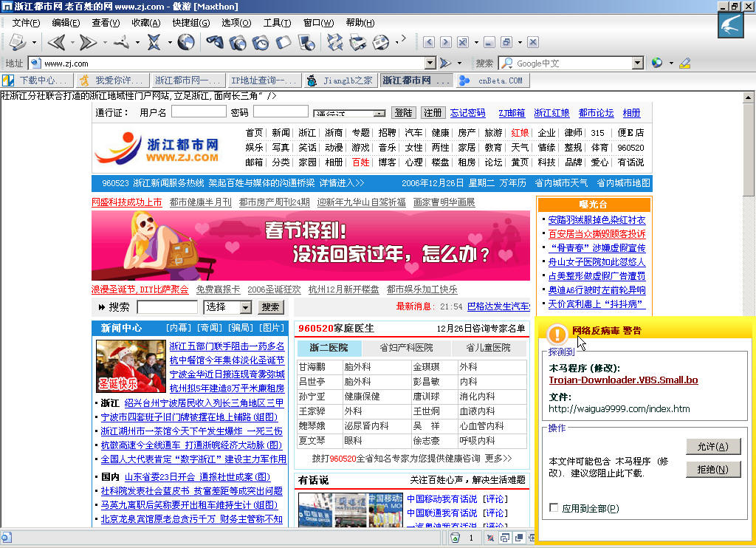Switch to next tab with right arrow button
The height and width of the screenshot is (548, 756).
tap(446, 42)
